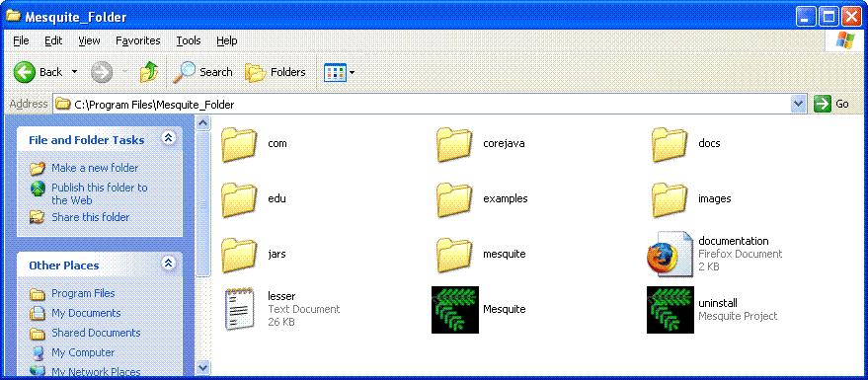Click the Shared Documents folder icon
The width and height of the screenshot is (868, 380).
click(x=38, y=333)
